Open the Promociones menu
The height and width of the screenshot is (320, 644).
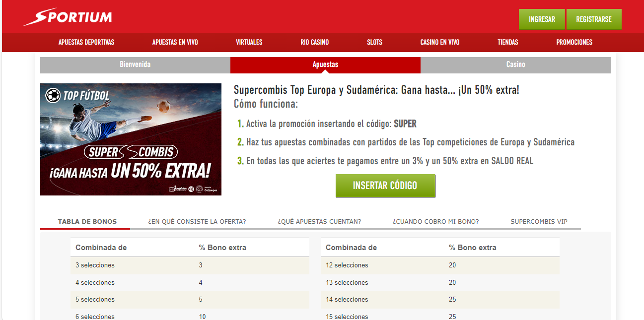[x=574, y=43]
